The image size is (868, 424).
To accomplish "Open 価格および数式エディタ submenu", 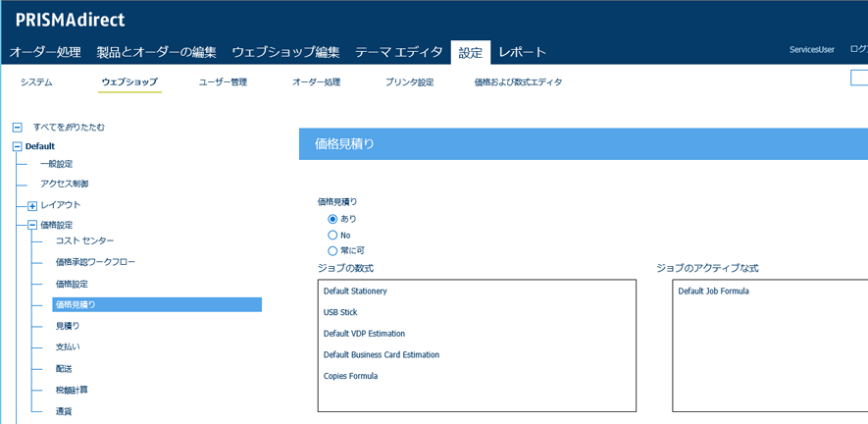I will [x=518, y=82].
